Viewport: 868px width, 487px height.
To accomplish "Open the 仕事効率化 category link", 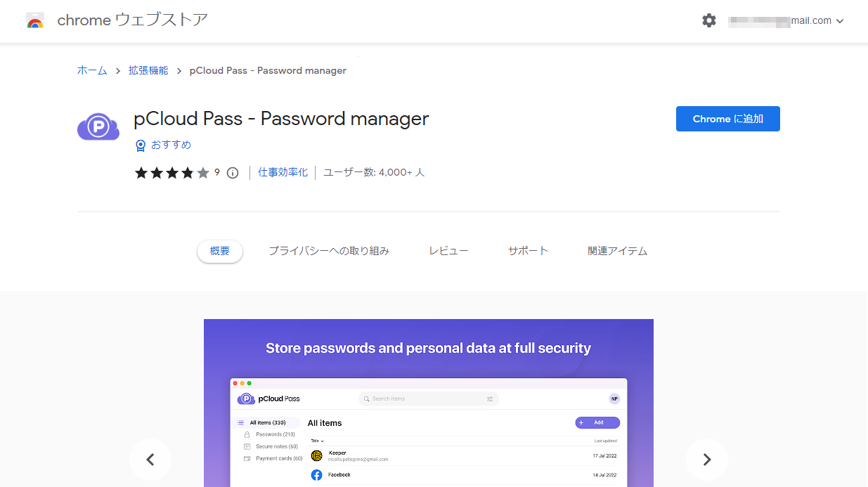I will (283, 172).
